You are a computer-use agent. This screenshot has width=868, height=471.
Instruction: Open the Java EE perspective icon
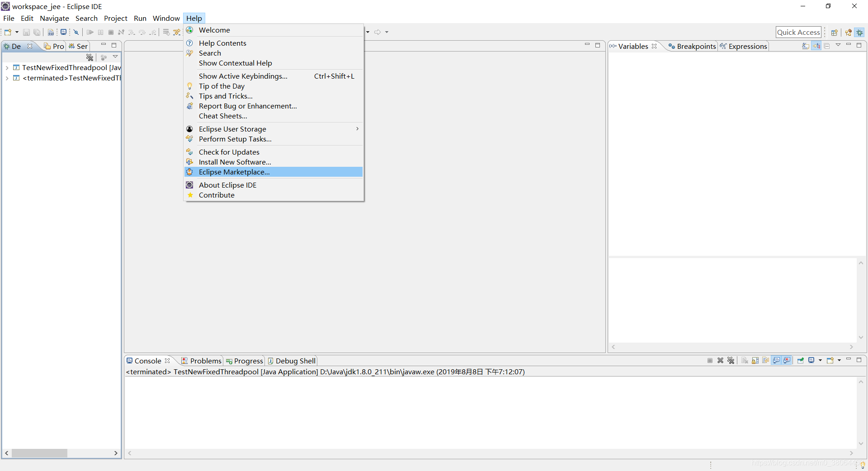point(849,32)
